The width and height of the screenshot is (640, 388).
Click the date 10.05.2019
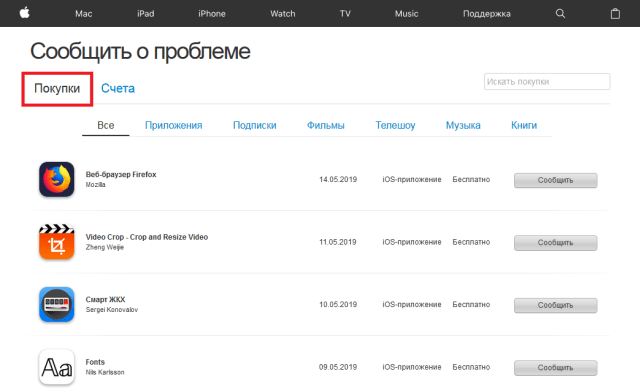click(338, 304)
